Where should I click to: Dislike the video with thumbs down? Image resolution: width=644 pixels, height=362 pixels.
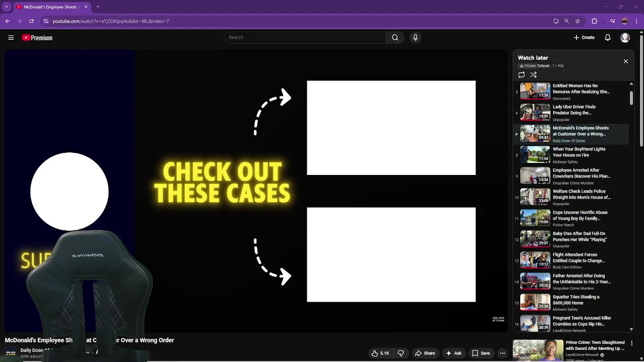pyautogui.click(x=401, y=353)
